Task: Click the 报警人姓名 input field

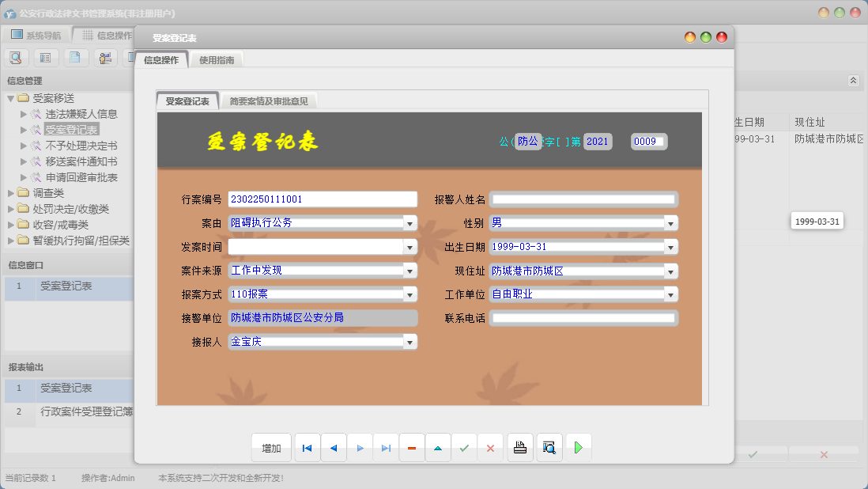Action: [x=583, y=199]
